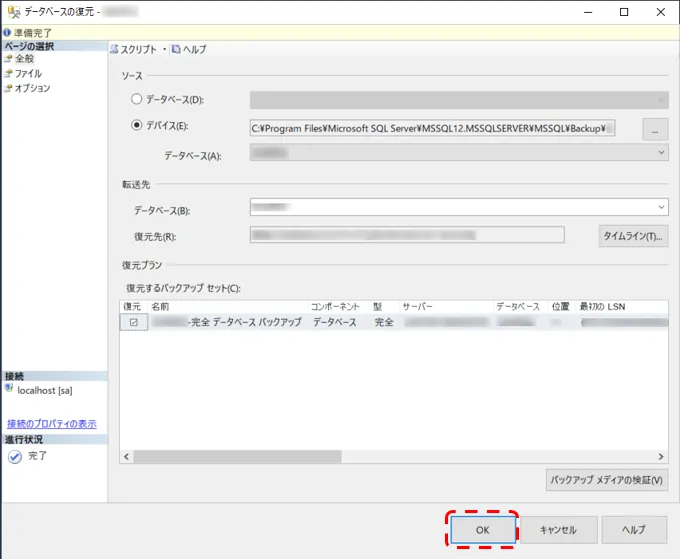Select the オプション page icon
This screenshot has width=680, height=559.
(x=8, y=88)
